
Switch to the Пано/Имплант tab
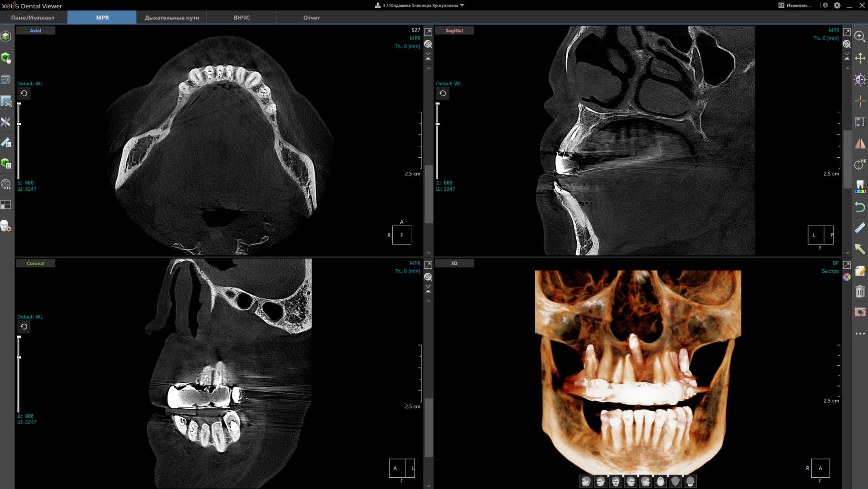(33, 18)
